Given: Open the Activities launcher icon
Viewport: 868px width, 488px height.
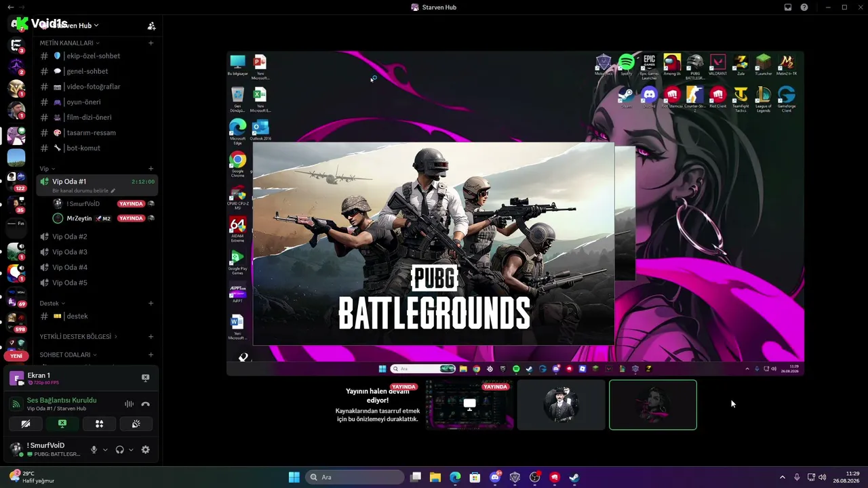Looking at the screenshot, I should [99, 424].
